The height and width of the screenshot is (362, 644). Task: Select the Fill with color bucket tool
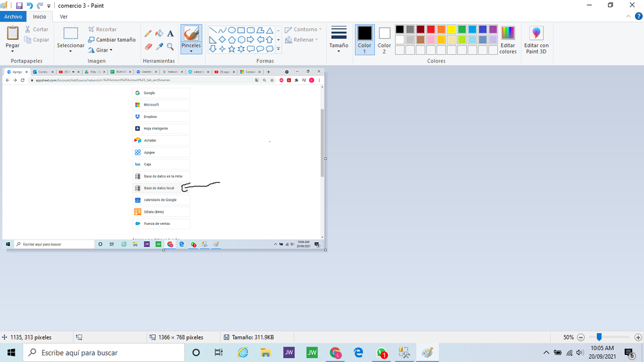pyautogui.click(x=159, y=33)
